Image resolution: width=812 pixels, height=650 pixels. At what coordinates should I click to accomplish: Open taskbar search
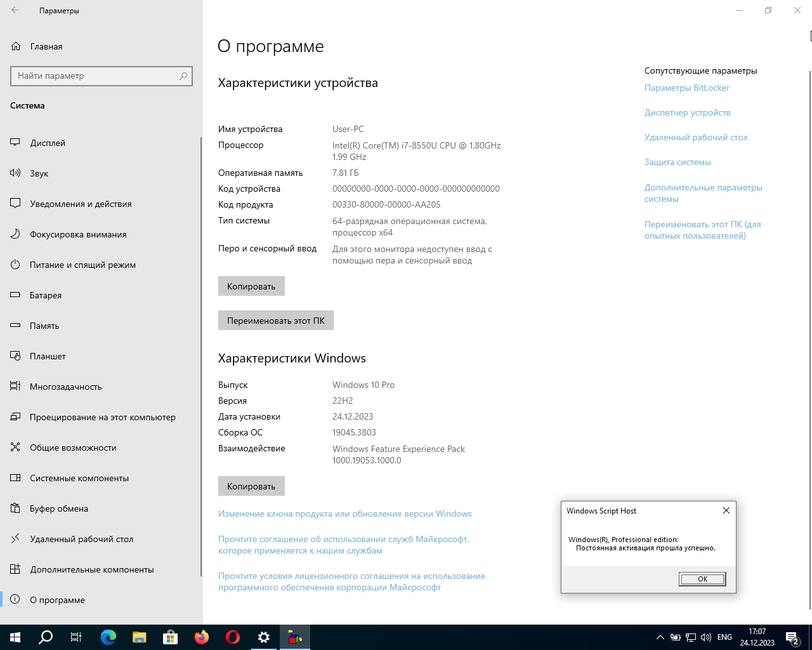[x=46, y=637]
